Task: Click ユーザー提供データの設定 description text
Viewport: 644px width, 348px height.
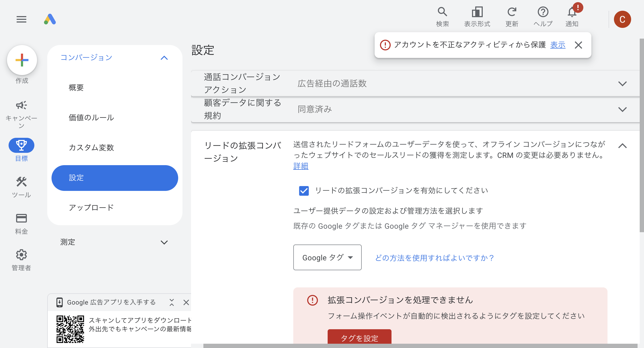Action: pos(388,211)
